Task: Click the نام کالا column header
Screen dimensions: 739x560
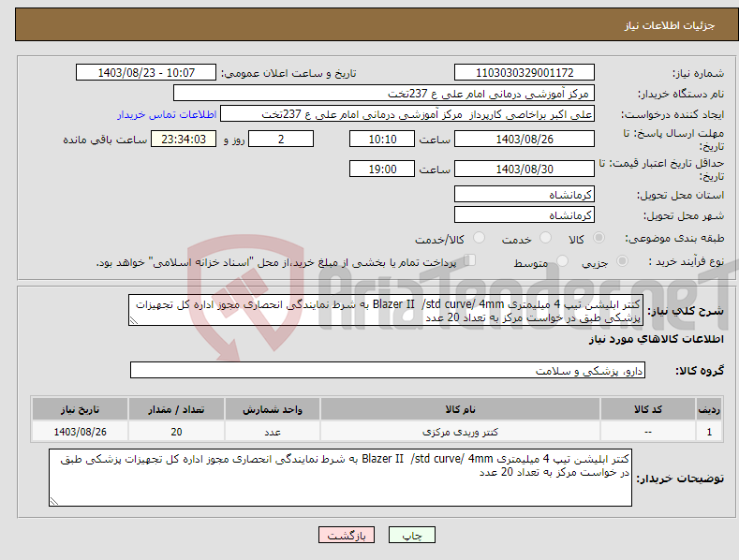Action: pos(460,409)
